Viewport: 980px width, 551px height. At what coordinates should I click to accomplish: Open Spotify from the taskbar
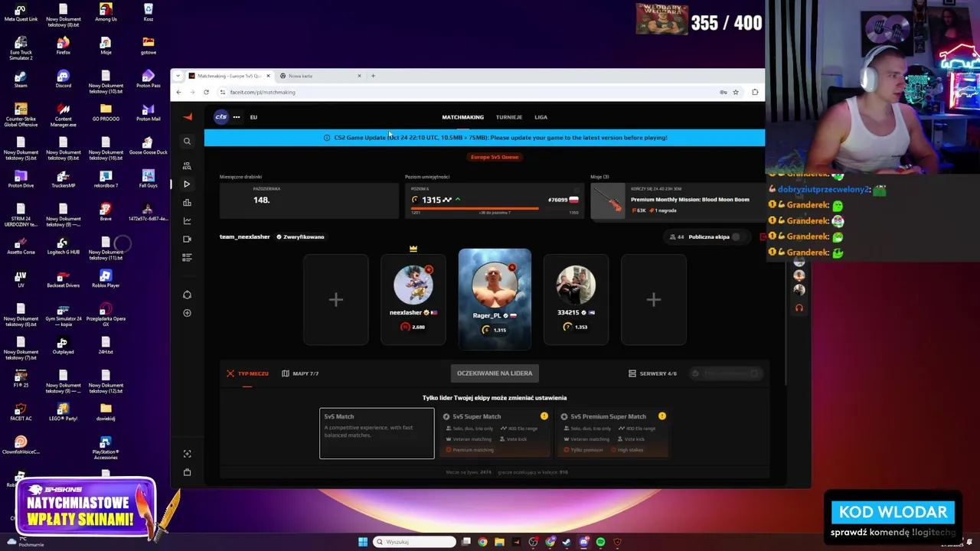600,542
